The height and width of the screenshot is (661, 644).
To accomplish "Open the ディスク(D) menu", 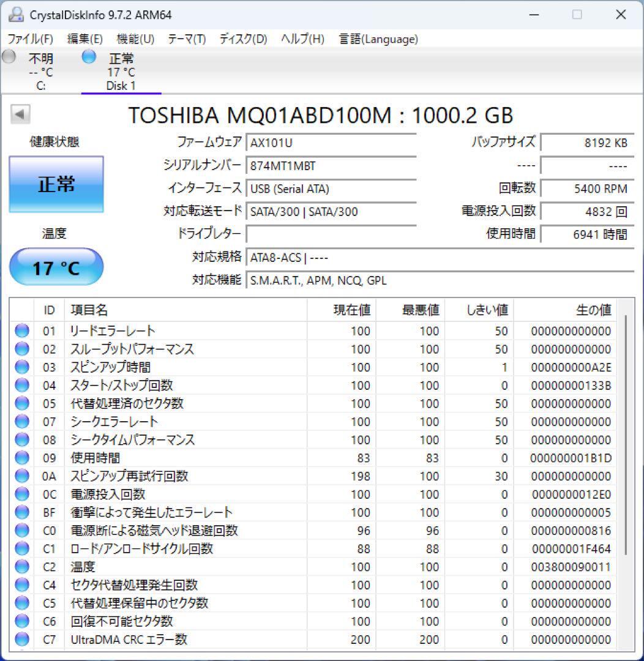I will [x=243, y=39].
